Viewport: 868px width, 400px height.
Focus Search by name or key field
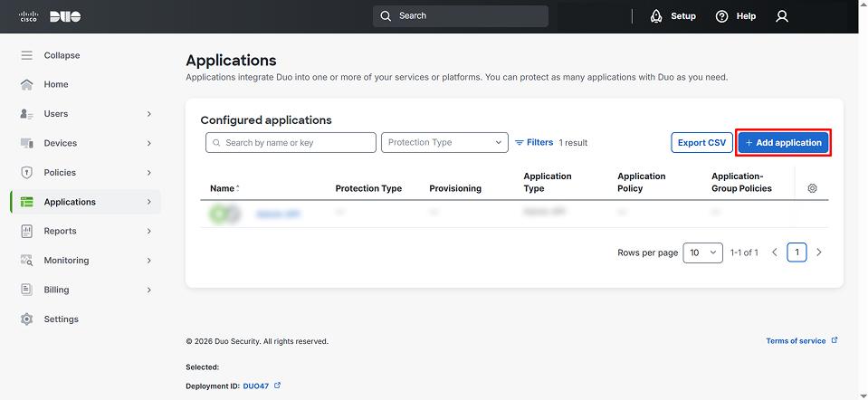point(291,143)
